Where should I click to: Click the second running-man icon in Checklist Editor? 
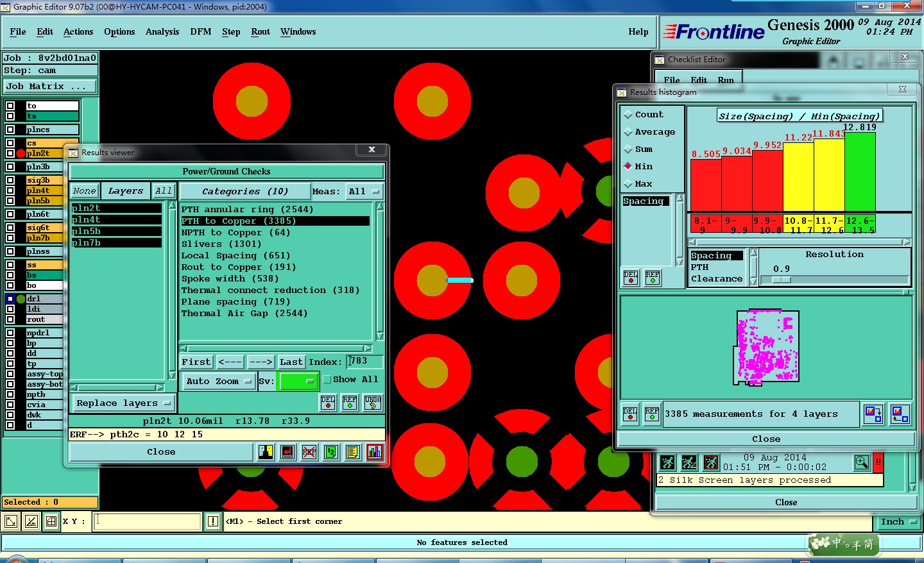pyautogui.click(x=689, y=462)
